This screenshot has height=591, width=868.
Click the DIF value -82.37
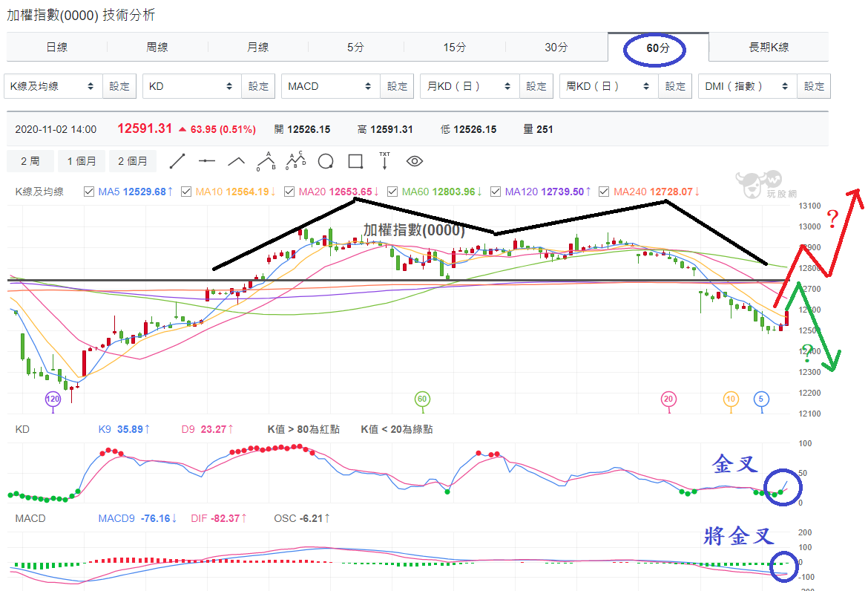pyautogui.click(x=225, y=518)
